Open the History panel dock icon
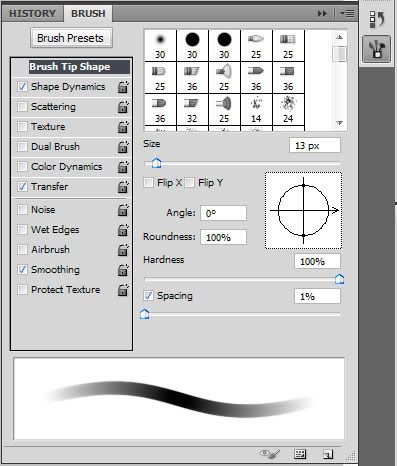This screenshot has width=397, height=466. tap(377, 19)
